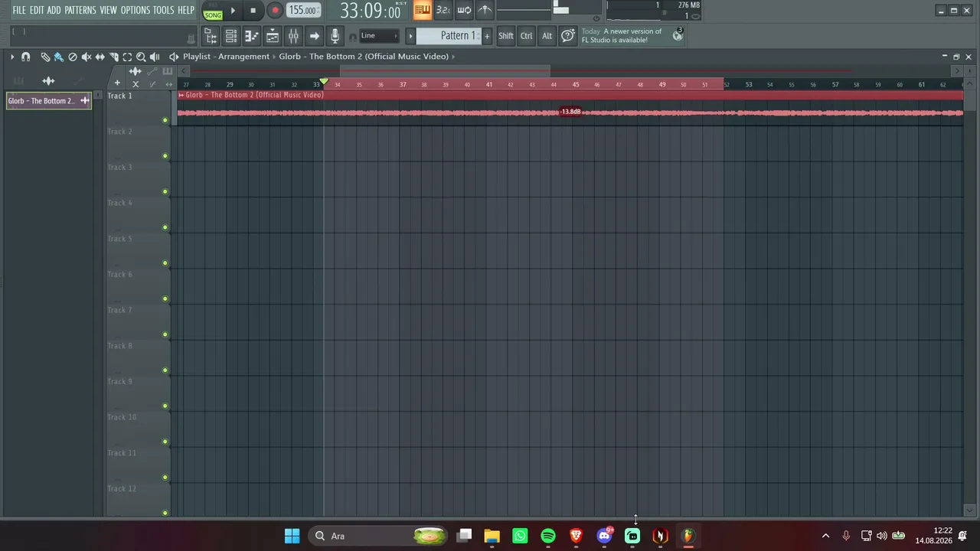The height and width of the screenshot is (551, 980).
Task: Select the Slice tool icon
Action: tap(114, 57)
